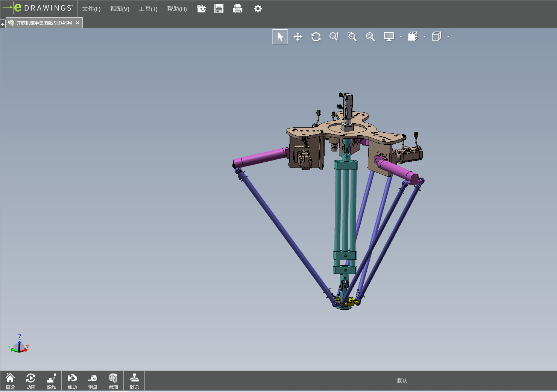The height and width of the screenshot is (392, 557).
Task: Click the 截面 section view button
Action: pos(114,381)
